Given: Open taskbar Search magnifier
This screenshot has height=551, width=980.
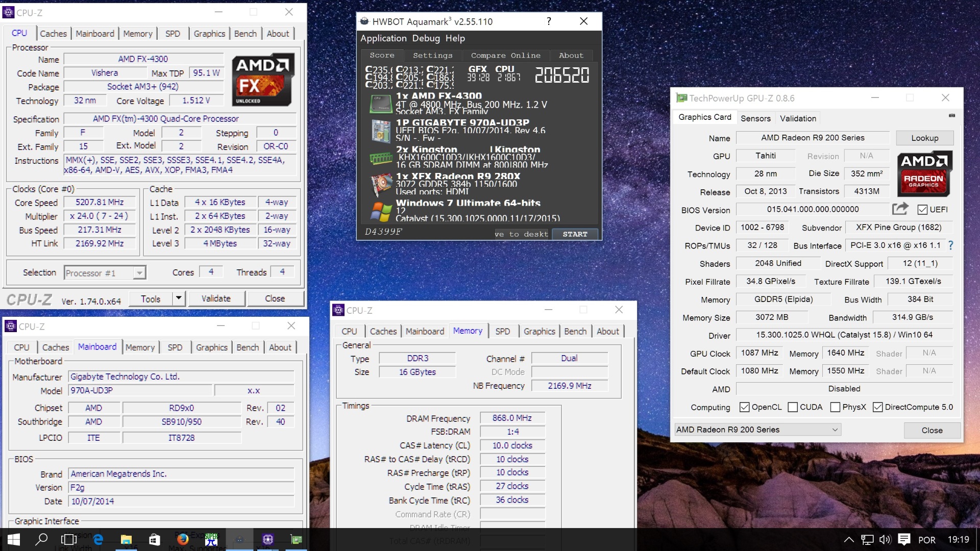Looking at the screenshot, I should 41,539.
